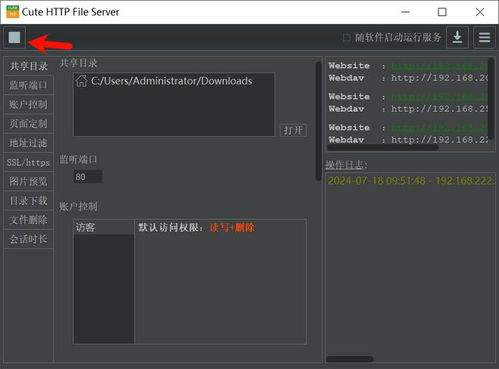Click the 操作日志 label
The image size is (499, 369).
(346, 165)
